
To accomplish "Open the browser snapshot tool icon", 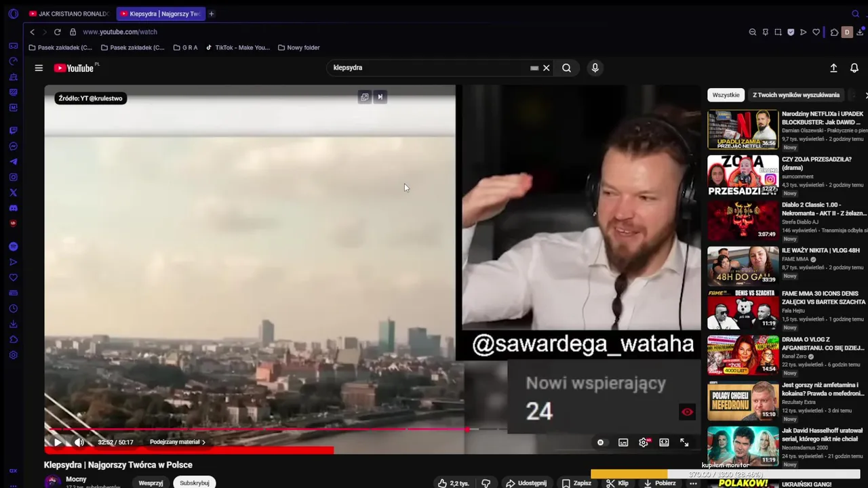I will coord(778,32).
